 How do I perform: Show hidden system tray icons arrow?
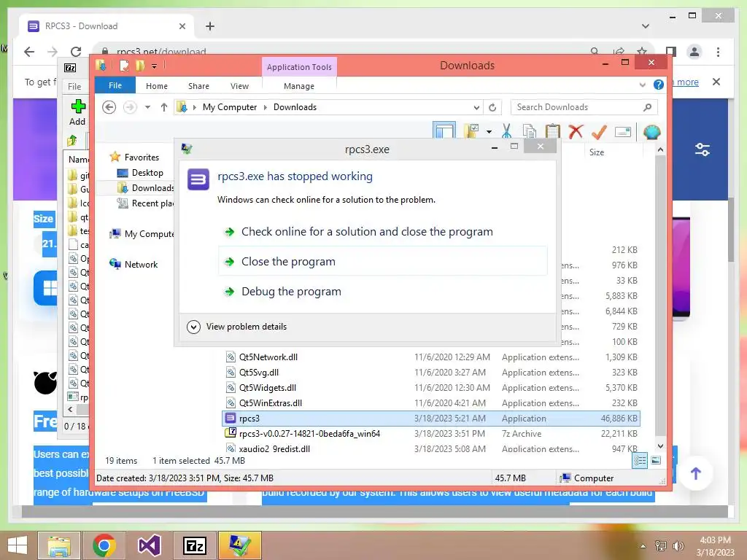click(643, 545)
